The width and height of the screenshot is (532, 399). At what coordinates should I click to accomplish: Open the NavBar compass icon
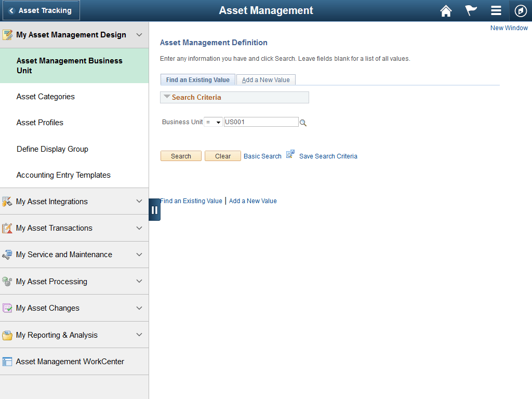pos(521,10)
